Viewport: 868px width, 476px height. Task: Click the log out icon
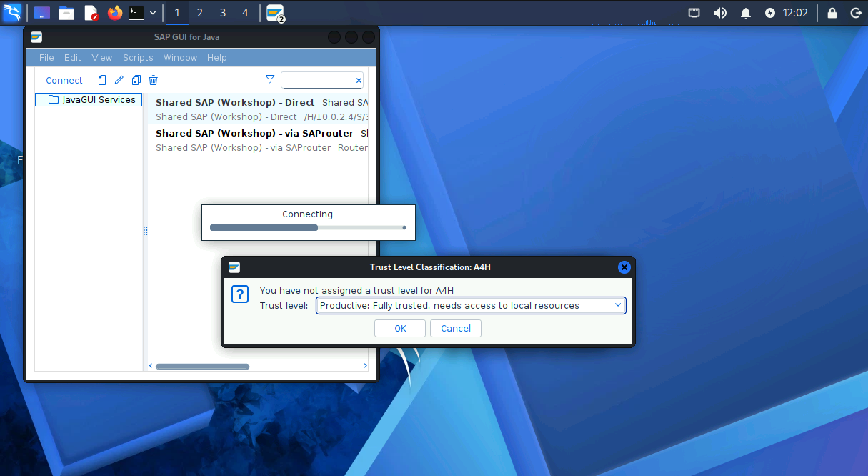coord(855,13)
